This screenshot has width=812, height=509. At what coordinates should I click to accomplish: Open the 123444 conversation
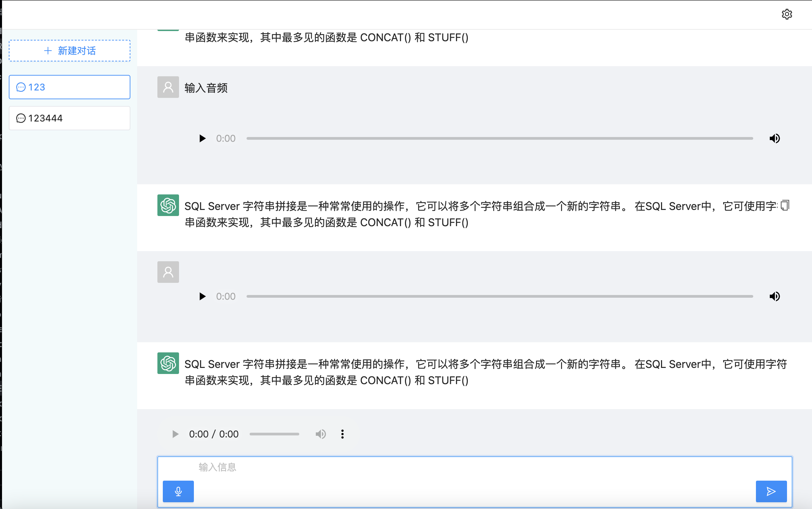pyautogui.click(x=70, y=118)
